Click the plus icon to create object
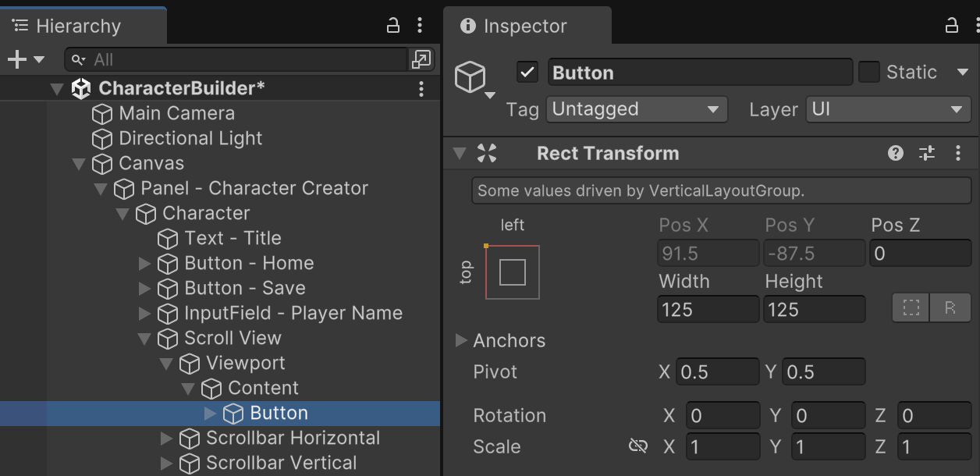 [x=16, y=59]
